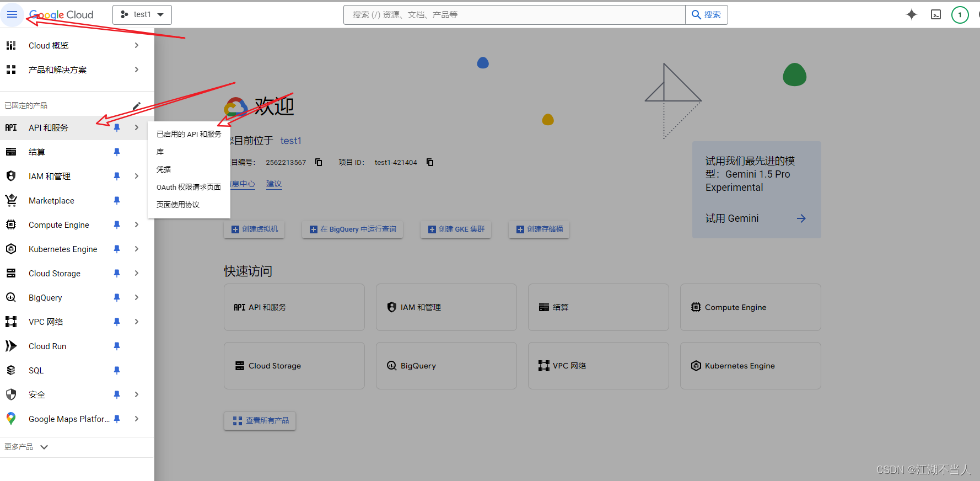Click the Kubernetes Engine icon in sidebar
This screenshot has width=980, height=481.
coord(11,249)
